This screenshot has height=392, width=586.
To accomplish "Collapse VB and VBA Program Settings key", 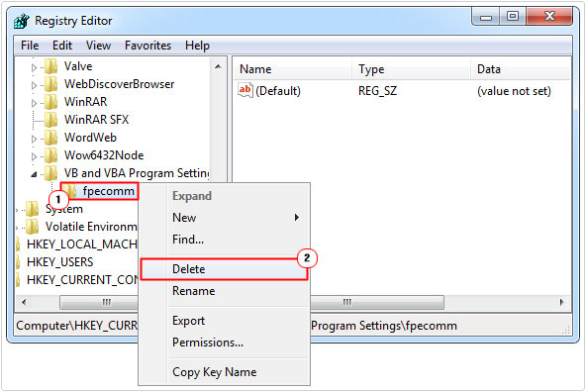I will (x=34, y=174).
